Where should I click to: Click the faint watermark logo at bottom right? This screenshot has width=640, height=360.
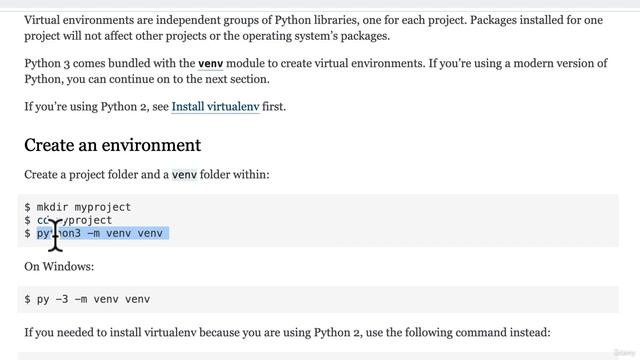624,352
